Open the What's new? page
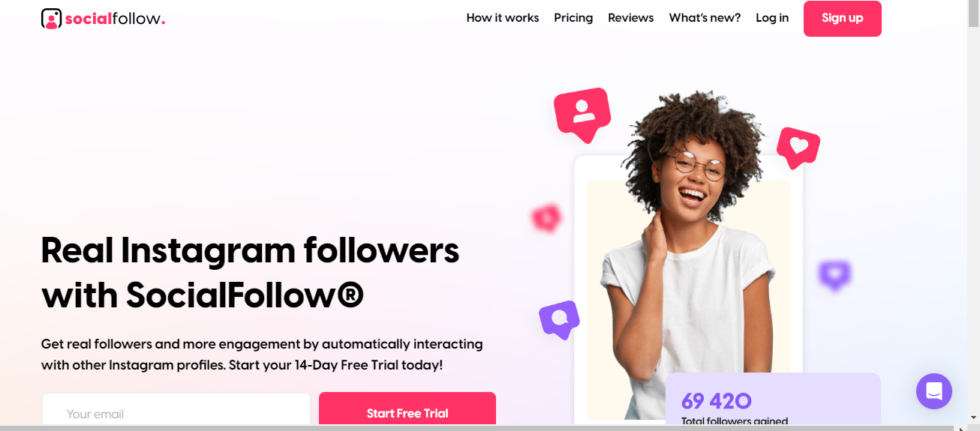The image size is (980, 431). (x=705, y=18)
